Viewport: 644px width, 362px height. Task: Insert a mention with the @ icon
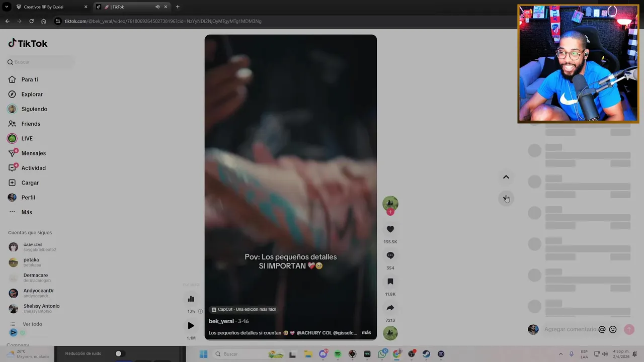pos(602,329)
